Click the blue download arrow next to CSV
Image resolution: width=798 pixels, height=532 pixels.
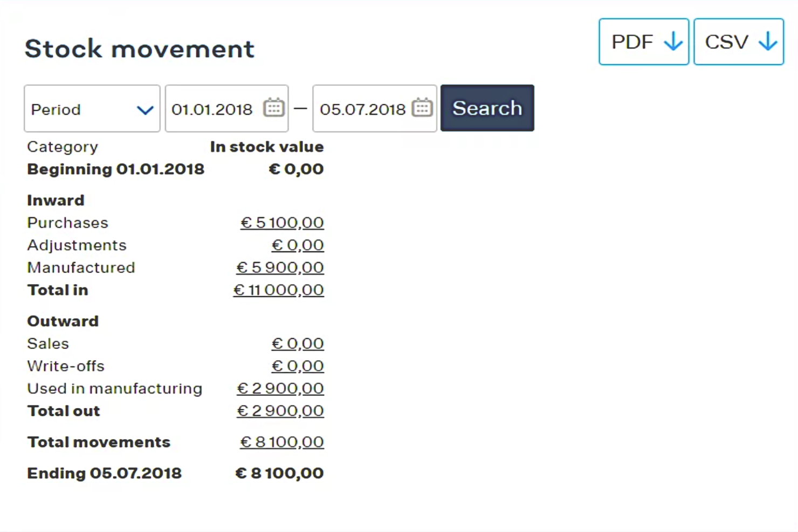click(768, 42)
